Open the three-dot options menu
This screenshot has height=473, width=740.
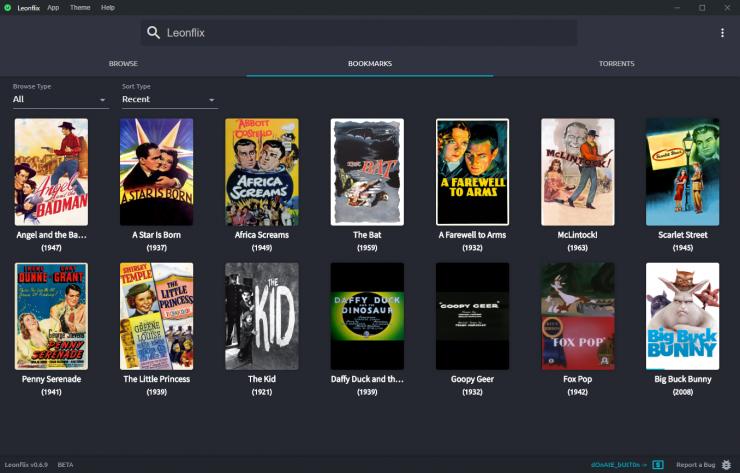[x=722, y=33]
